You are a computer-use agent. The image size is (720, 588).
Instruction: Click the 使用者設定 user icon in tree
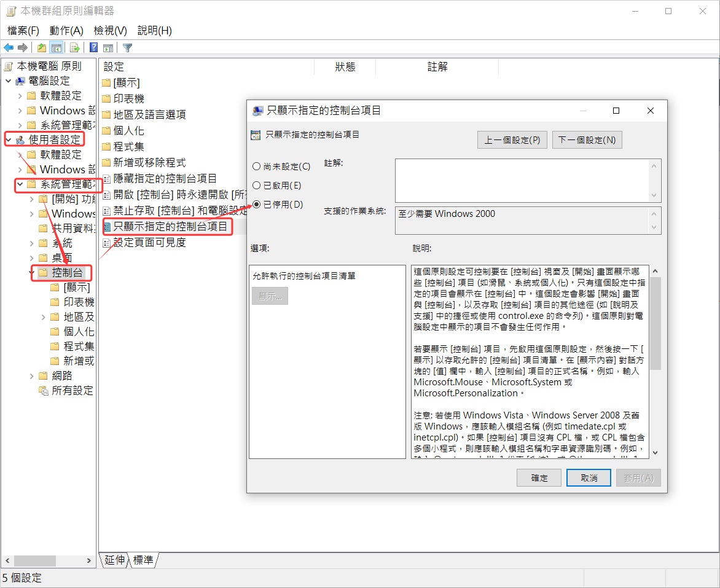pos(21,140)
